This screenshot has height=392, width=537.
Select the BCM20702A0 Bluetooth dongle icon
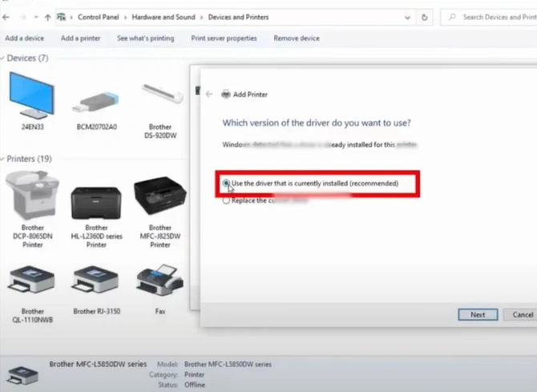click(96, 100)
